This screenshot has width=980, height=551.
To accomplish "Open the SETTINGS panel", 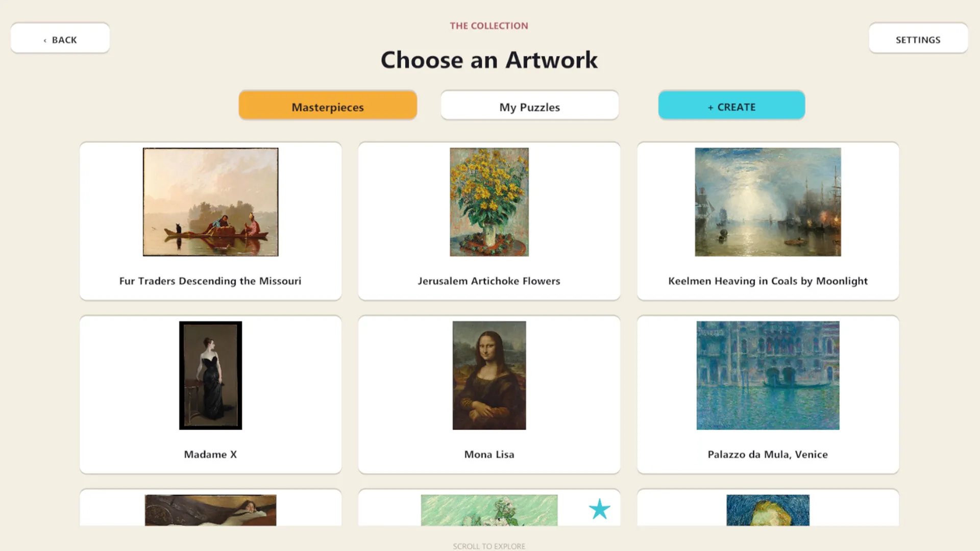I will point(918,39).
